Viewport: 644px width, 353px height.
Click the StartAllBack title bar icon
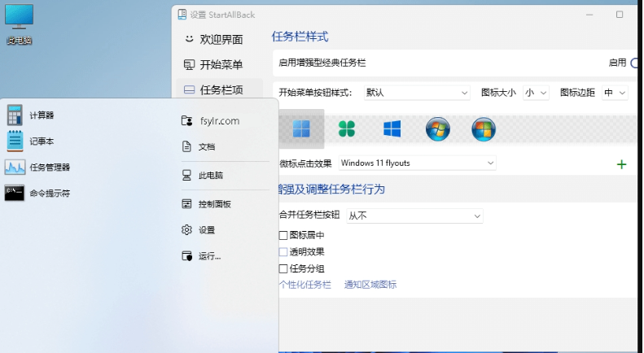[182, 15]
